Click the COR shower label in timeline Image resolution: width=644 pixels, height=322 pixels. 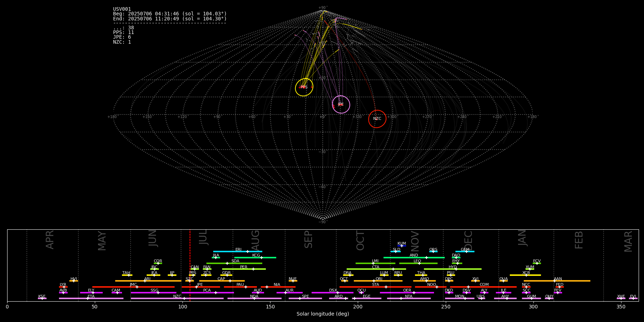click(x=158, y=261)
